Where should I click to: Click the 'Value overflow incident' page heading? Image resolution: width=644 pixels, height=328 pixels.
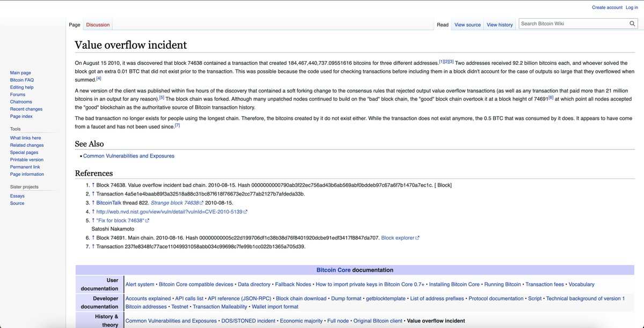[x=131, y=45]
